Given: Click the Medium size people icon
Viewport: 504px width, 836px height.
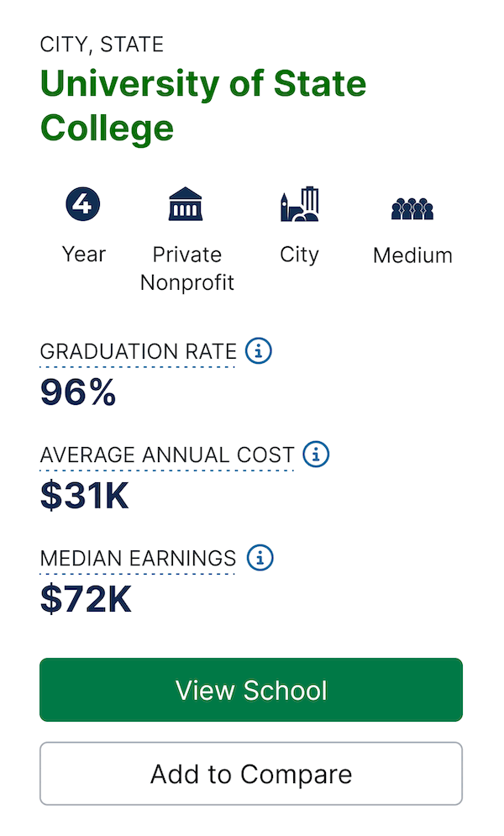Looking at the screenshot, I should (x=412, y=208).
